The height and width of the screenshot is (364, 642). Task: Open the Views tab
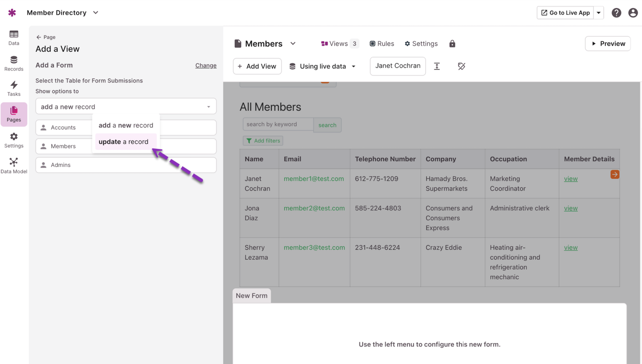(x=339, y=44)
